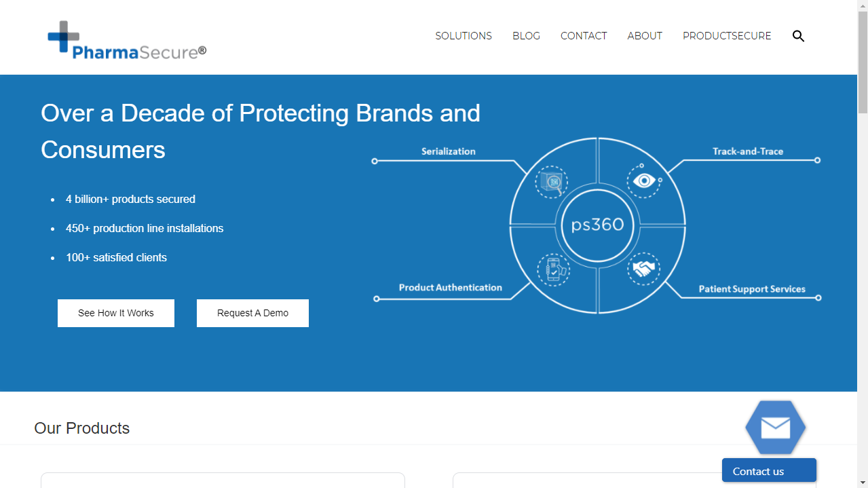The width and height of the screenshot is (868, 488).
Task: Open the Solutions menu
Action: click(x=464, y=36)
